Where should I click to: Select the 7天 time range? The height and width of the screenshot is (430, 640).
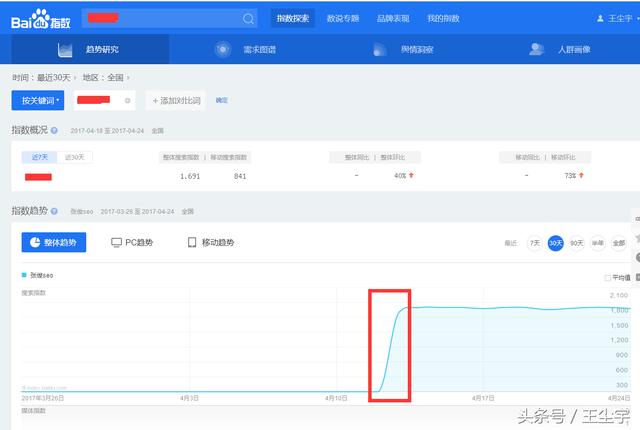[x=535, y=243]
